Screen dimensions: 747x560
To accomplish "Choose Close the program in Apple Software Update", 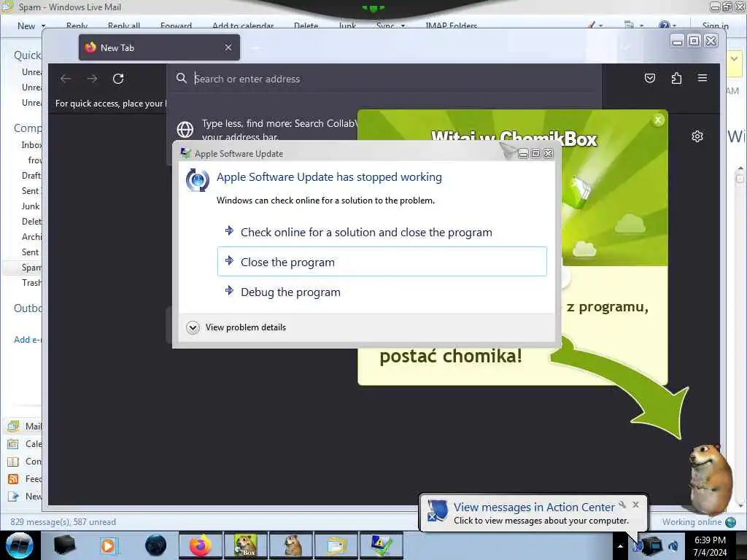I will pyautogui.click(x=382, y=262).
